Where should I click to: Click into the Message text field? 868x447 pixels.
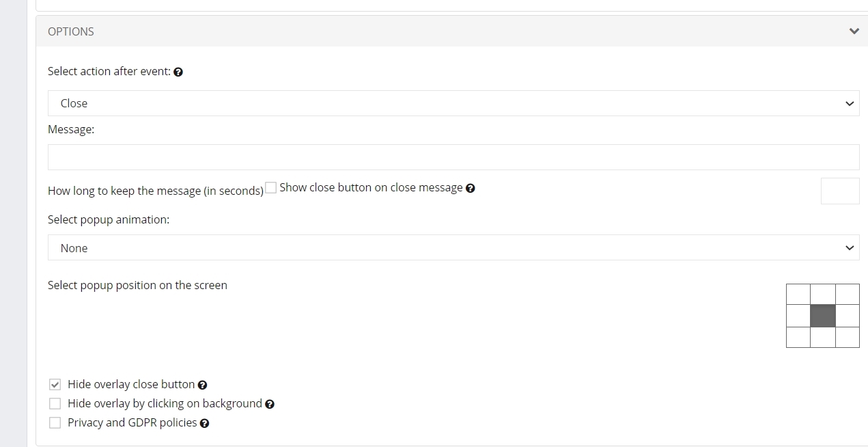click(453, 157)
